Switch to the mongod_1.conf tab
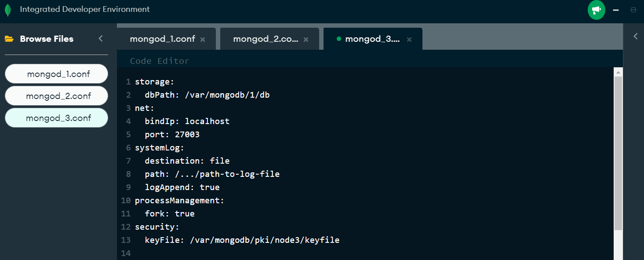Image resolution: width=644 pixels, height=260 pixels. pos(162,39)
